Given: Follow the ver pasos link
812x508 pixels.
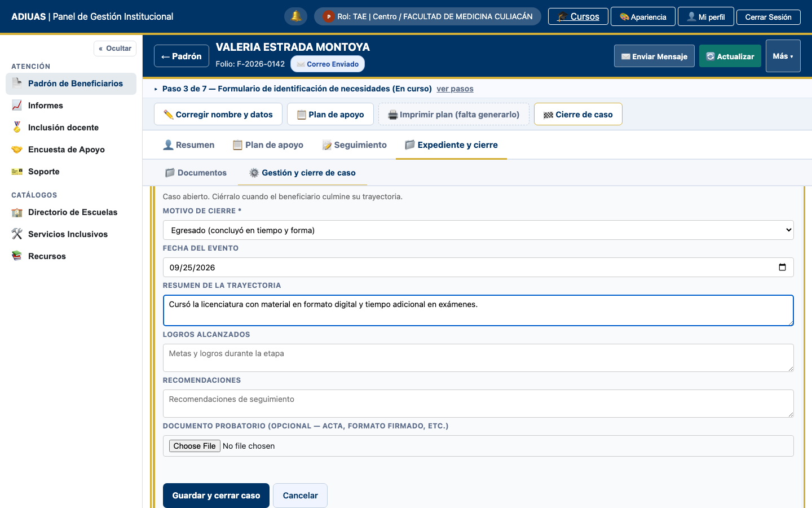Looking at the screenshot, I should [455, 89].
